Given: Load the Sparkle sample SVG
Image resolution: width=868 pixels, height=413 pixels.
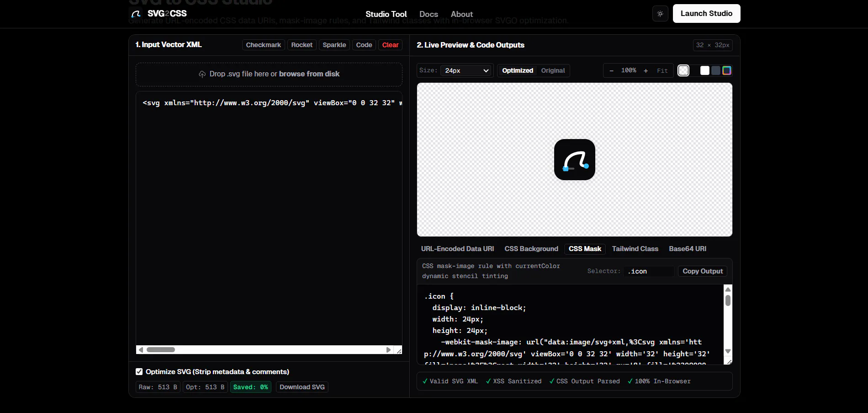Looking at the screenshot, I should click(334, 45).
